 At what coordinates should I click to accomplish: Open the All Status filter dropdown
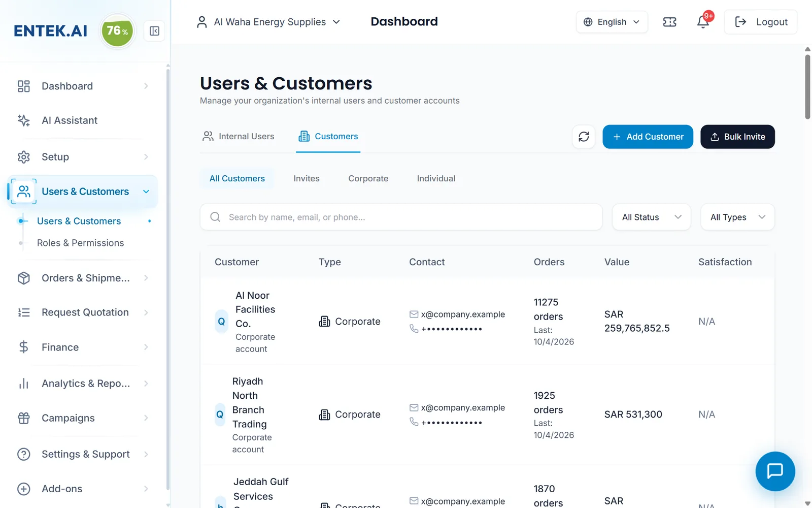[x=651, y=217]
